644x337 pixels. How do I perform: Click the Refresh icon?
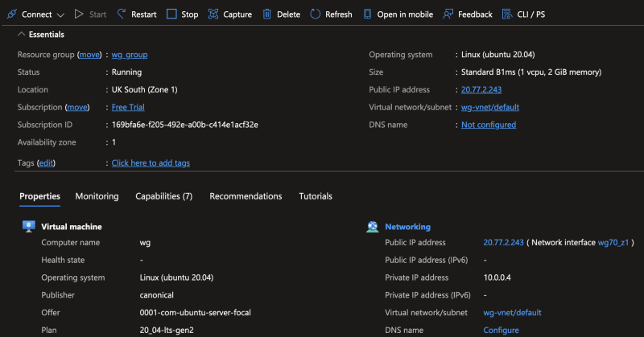pos(315,14)
